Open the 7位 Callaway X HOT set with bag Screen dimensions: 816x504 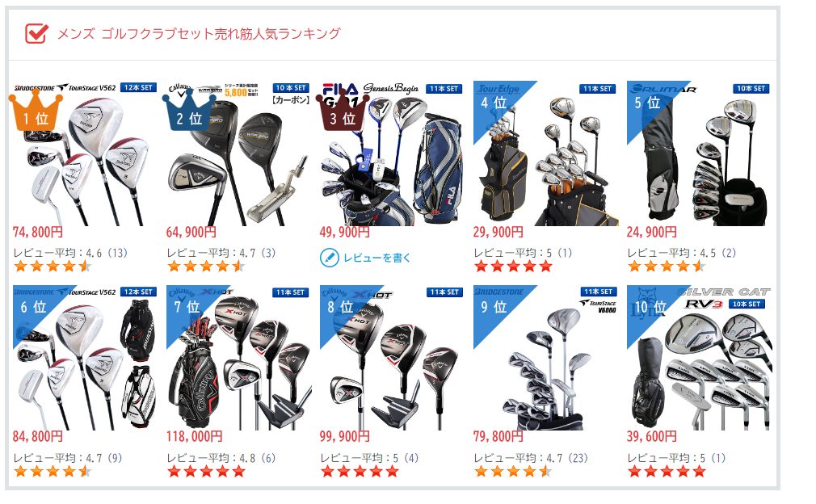[x=238, y=358]
